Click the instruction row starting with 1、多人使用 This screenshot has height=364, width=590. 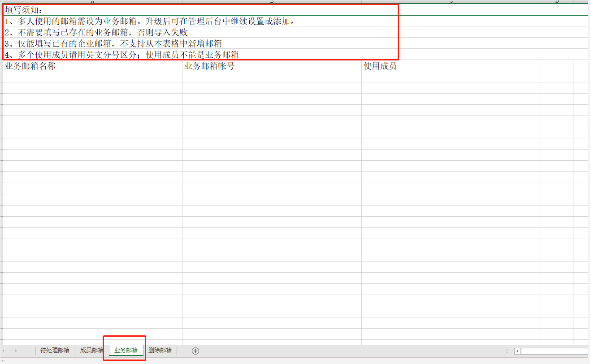tap(150, 21)
